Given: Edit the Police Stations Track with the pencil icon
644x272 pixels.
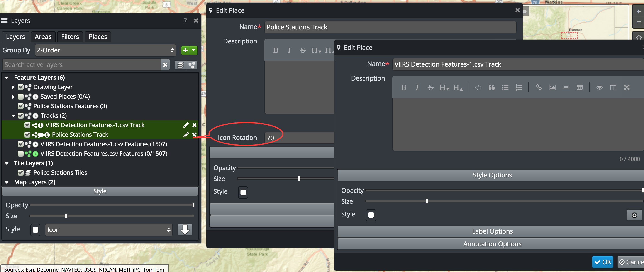Looking at the screenshot, I should pos(186,134).
